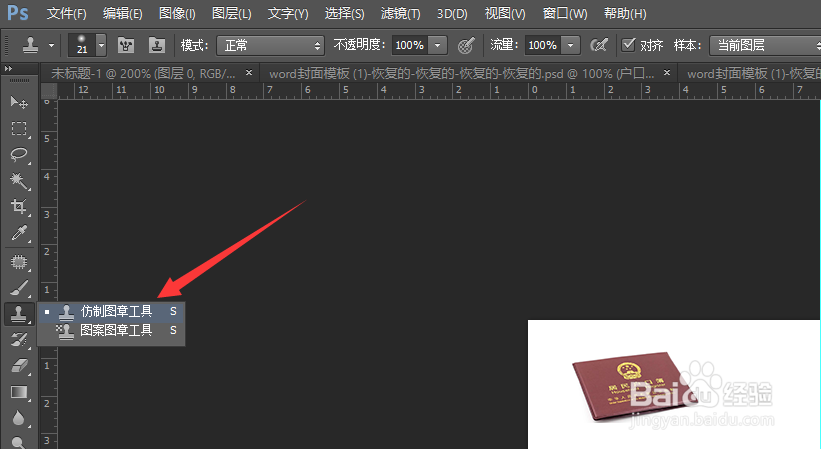This screenshot has height=449, width=821.
Task: Select the Eraser tool
Action: (x=19, y=366)
